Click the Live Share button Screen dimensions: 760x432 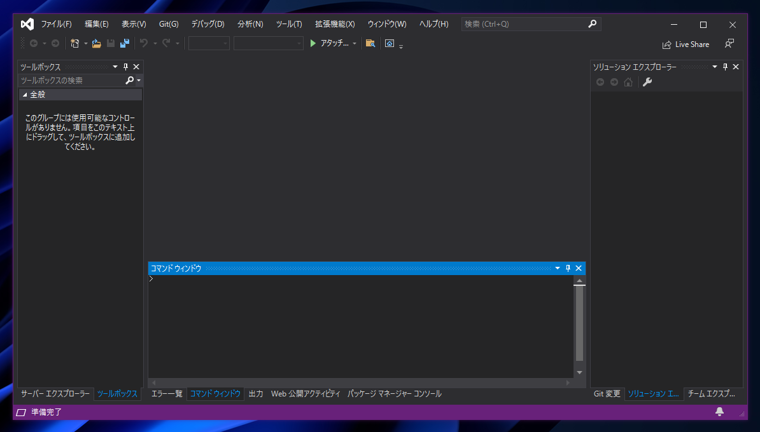pyautogui.click(x=685, y=44)
